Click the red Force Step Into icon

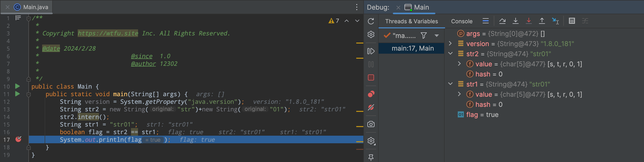(x=529, y=21)
